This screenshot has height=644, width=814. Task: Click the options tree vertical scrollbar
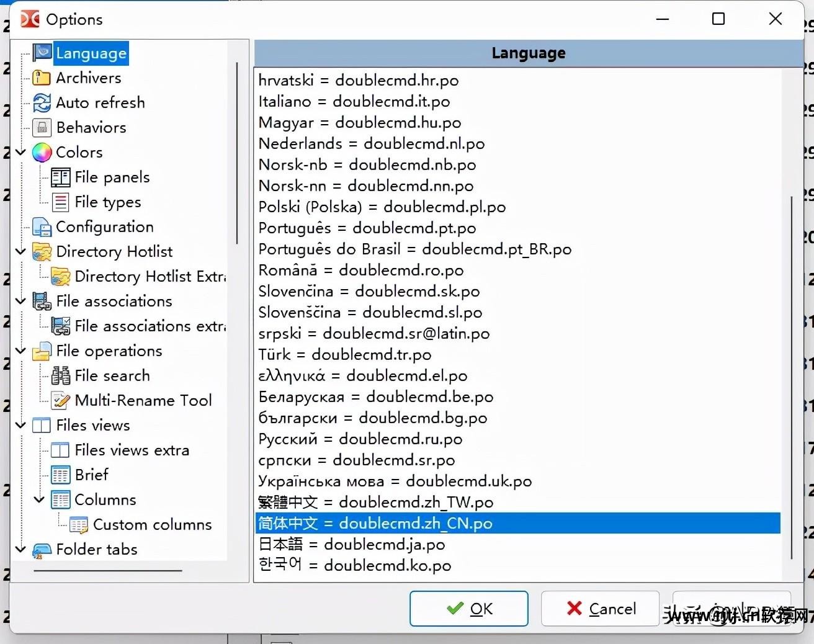(x=237, y=153)
